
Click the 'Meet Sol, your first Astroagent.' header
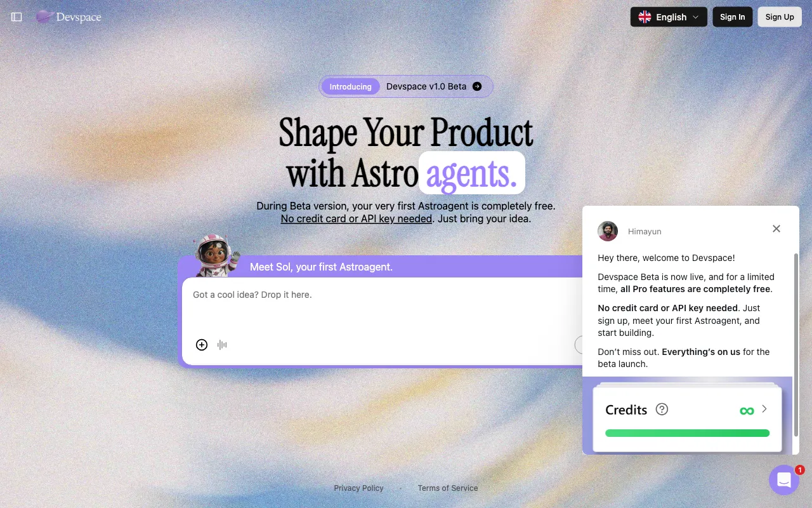coord(321,267)
